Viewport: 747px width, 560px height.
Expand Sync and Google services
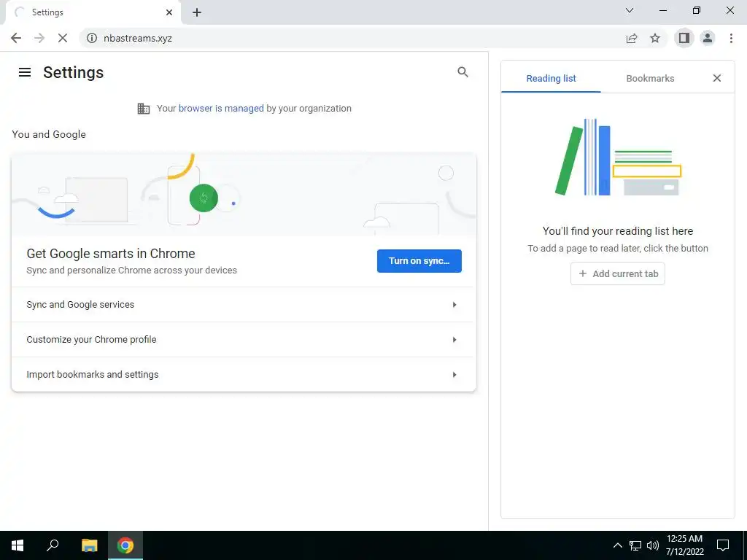[244, 305]
